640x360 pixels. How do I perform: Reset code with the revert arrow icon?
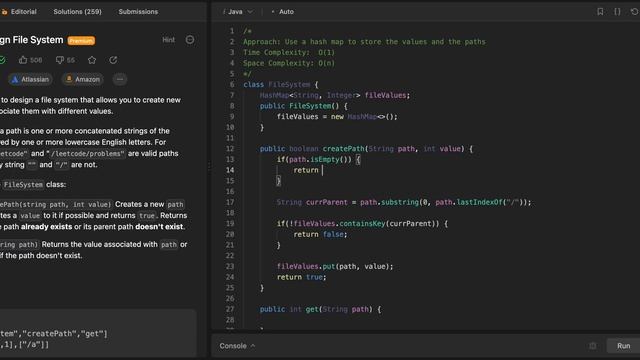[x=634, y=12]
